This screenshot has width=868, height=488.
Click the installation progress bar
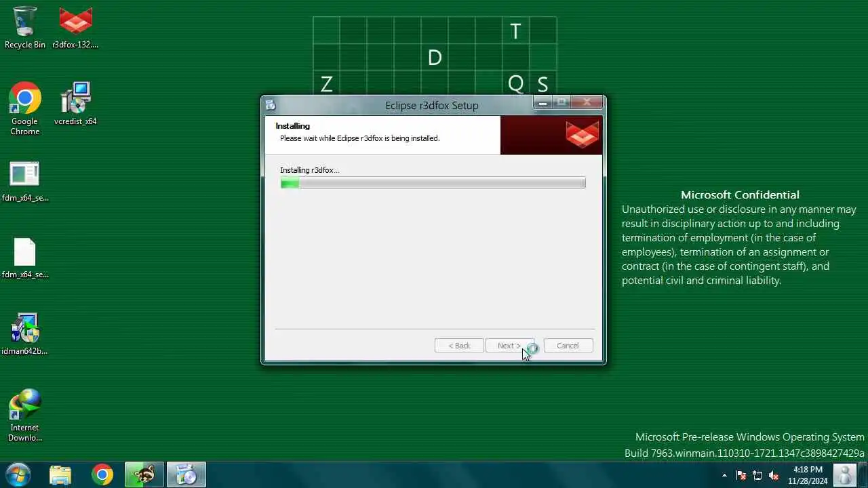(x=433, y=183)
